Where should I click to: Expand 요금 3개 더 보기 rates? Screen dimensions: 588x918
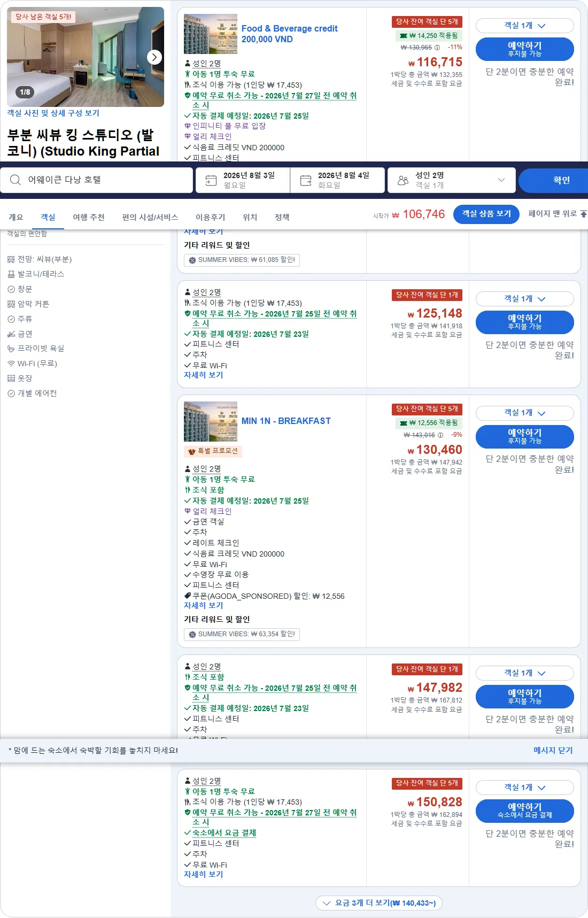[x=378, y=903]
